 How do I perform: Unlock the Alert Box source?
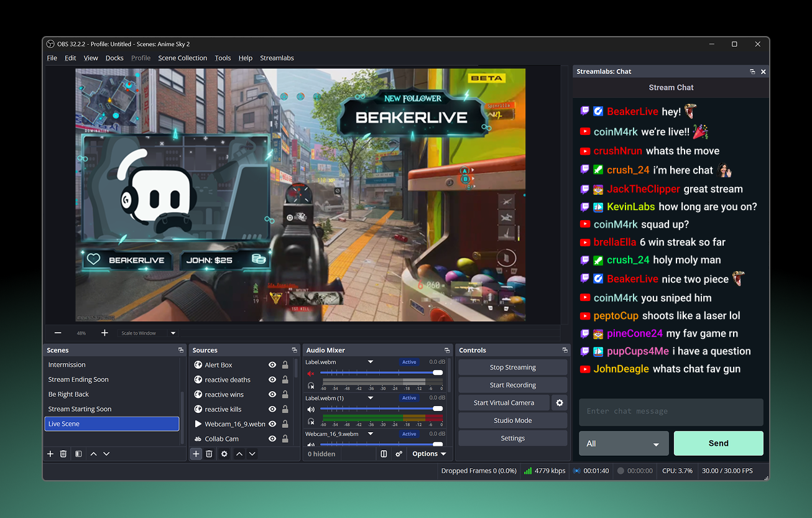click(285, 365)
